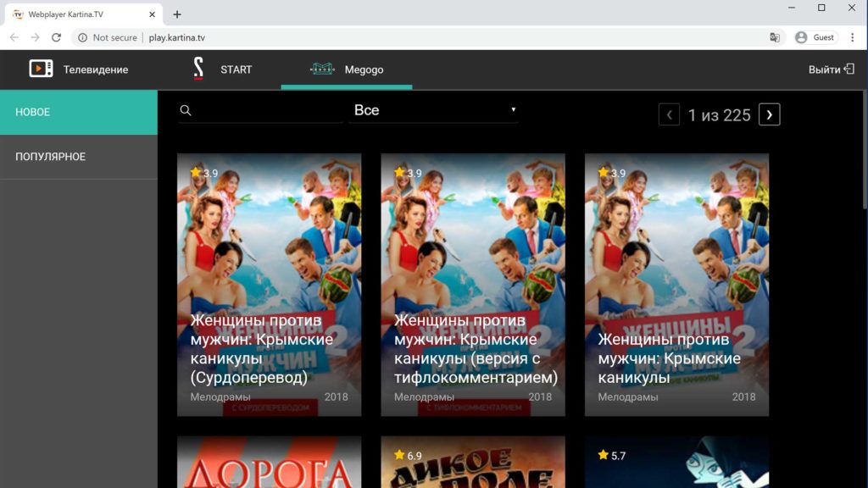868x488 pixels.
Task: Select the Webplayer Kartina.TV browser tab
Action: point(84,14)
